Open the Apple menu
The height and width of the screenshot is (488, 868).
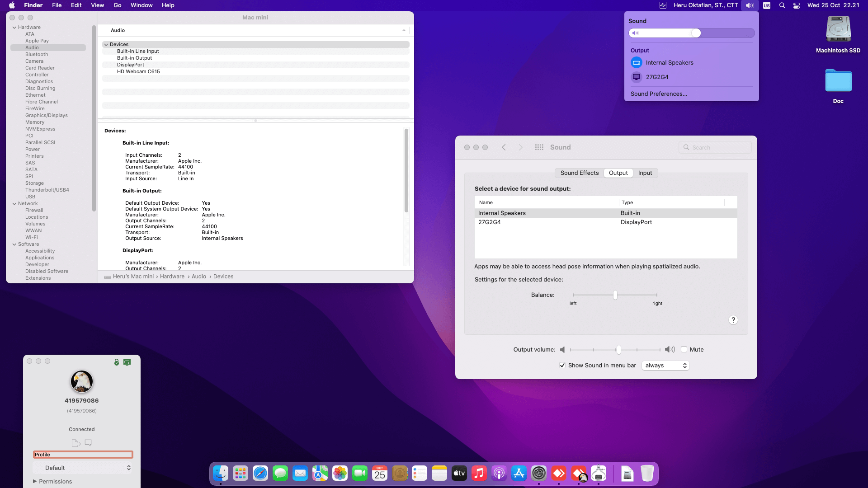(x=12, y=5)
